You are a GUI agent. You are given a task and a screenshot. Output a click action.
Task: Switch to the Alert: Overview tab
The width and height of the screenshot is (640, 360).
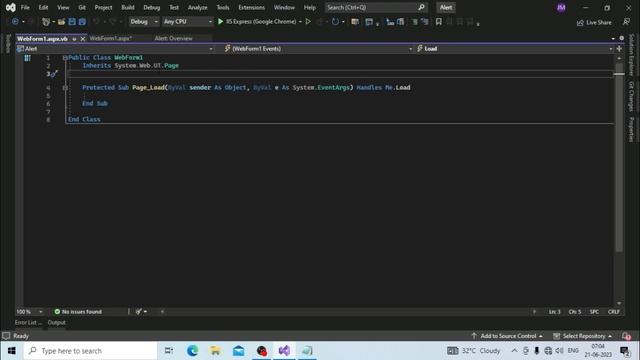click(173, 38)
